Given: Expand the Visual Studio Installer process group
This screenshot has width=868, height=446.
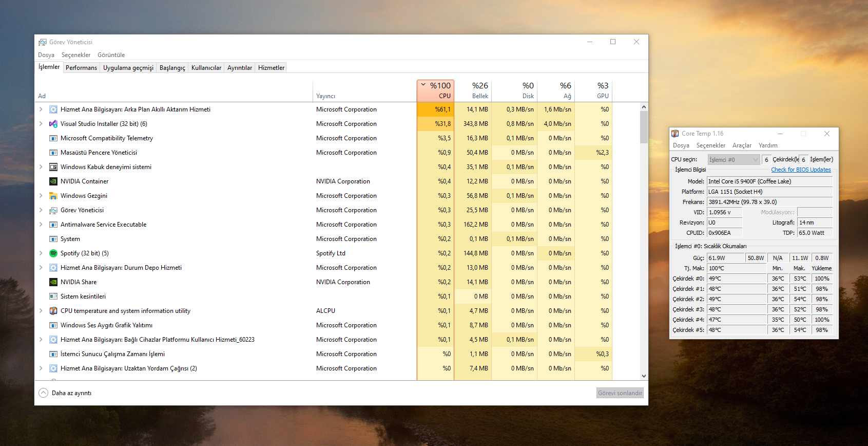Looking at the screenshot, I should (x=41, y=124).
